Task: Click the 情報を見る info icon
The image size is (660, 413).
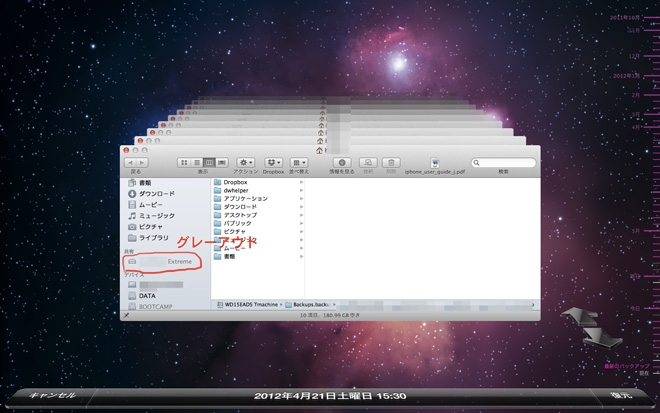Action: coord(342,163)
